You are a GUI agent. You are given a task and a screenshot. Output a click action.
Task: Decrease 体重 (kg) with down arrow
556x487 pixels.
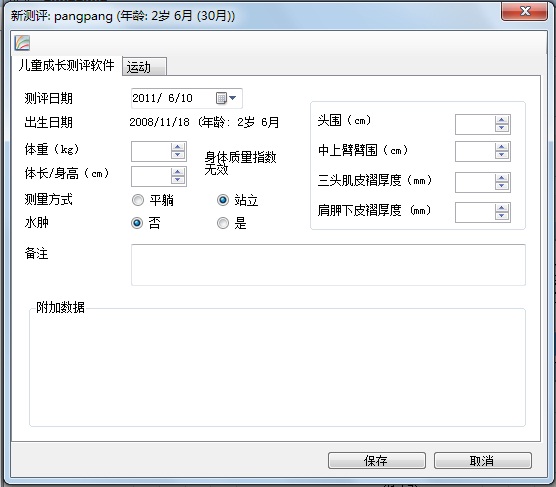coord(178,155)
